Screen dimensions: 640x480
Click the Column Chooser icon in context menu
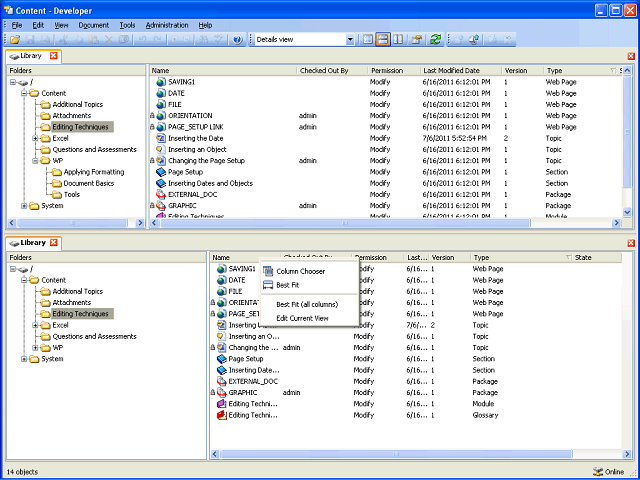(x=268, y=271)
